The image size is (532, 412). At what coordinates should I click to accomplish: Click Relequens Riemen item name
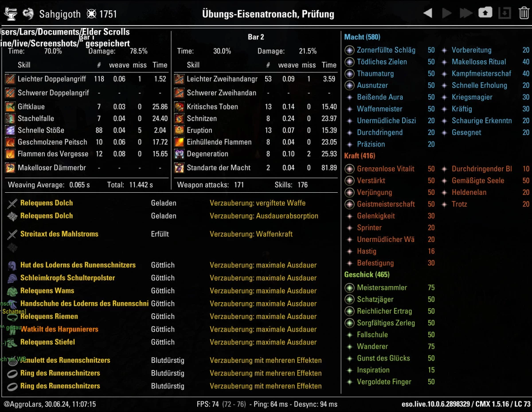pos(49,316)
